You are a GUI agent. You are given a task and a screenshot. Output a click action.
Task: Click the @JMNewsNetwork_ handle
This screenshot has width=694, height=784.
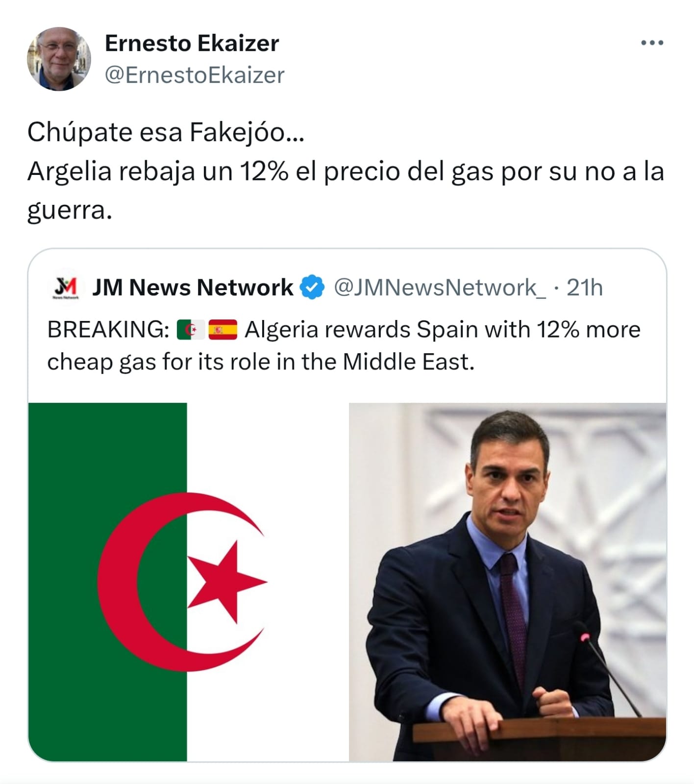pyautogui.click(x=440, y=288)
